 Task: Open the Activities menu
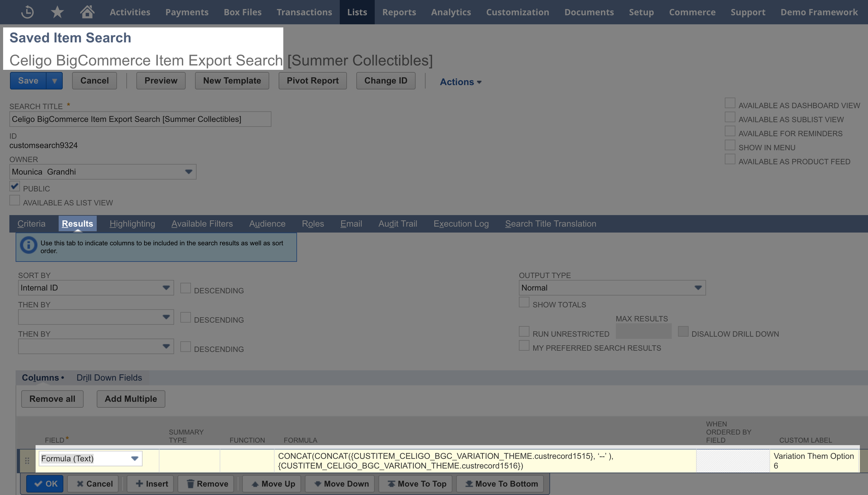(x=130, y=12)
